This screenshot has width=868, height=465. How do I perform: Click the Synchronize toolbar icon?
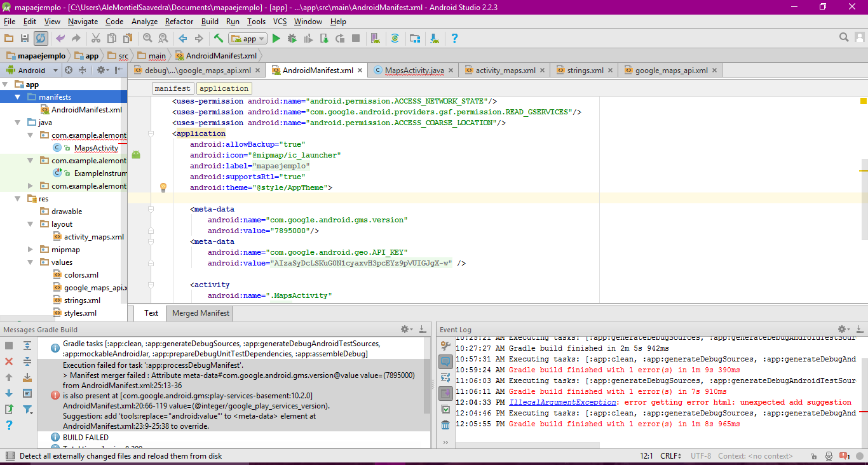coord(41,39)
